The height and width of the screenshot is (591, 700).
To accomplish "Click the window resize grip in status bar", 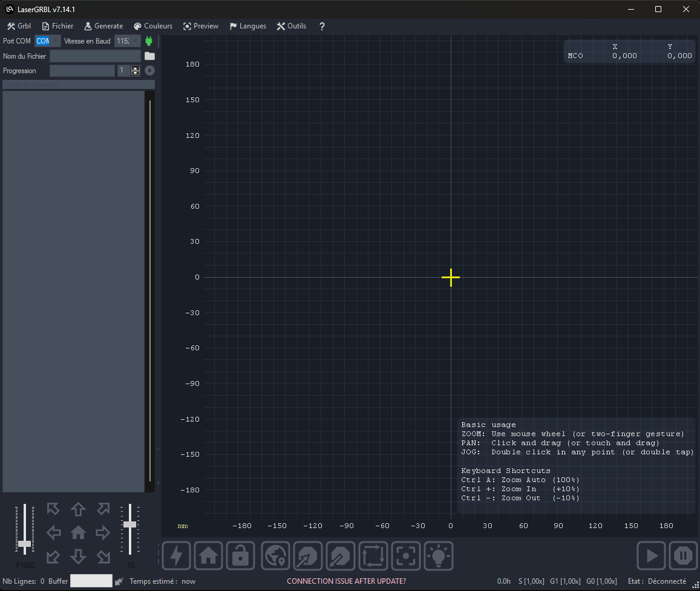I will coord(696,585).
